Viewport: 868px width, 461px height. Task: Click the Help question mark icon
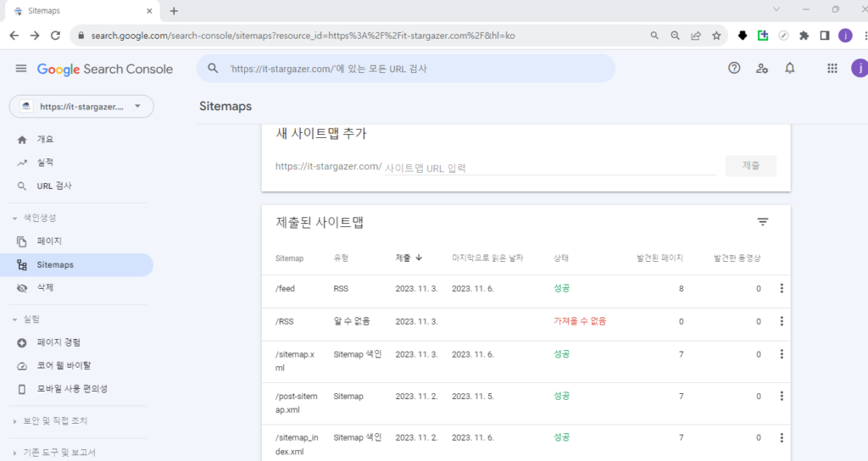pyautogui.click(x=734, y=68)
